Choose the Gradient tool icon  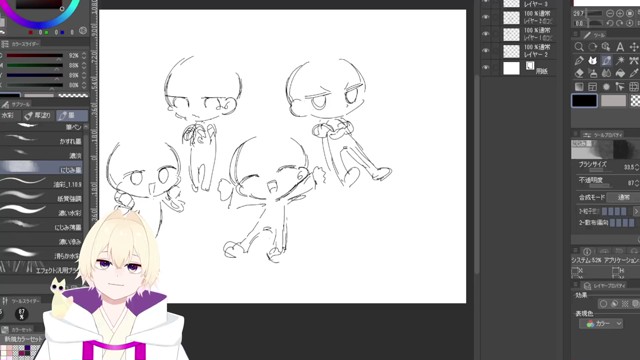coord(579,87)
